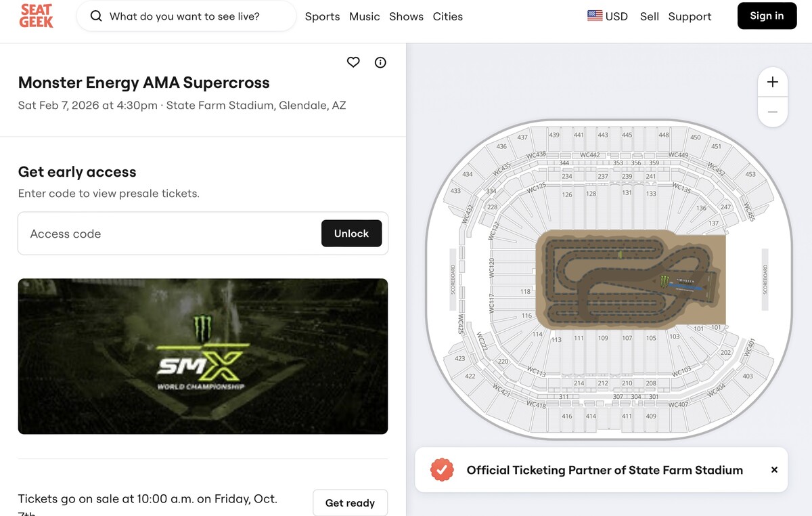The width and height of the screenshot is (812, 516).
Task: Open the Support link
Action: tap(690, 16)
